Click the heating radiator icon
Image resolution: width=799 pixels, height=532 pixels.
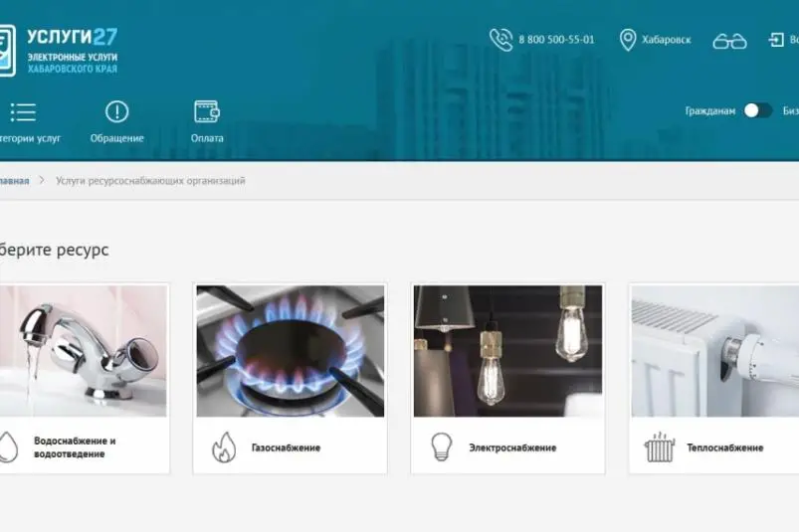(659, 447)
